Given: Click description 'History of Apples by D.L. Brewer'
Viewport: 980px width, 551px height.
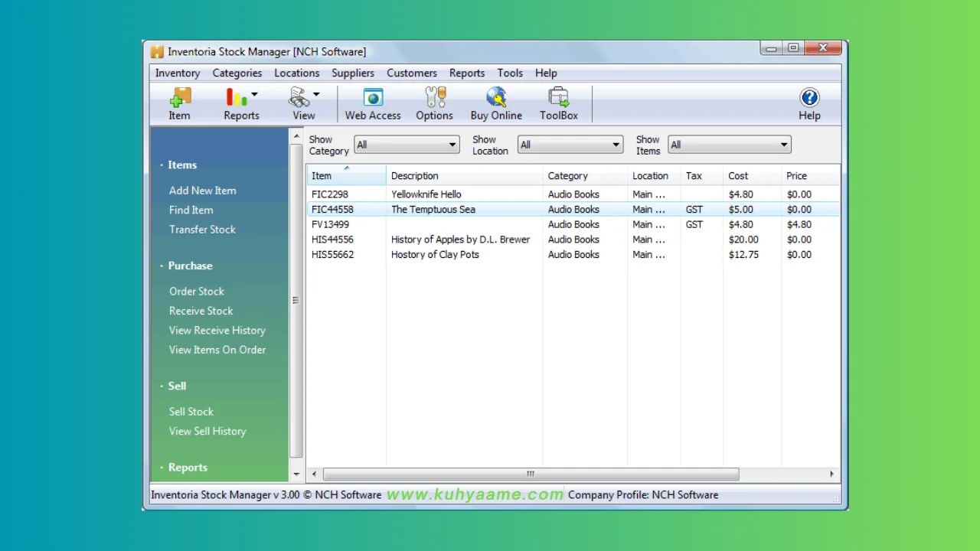Looking at the screenshot, I should (x=460, y=240).
